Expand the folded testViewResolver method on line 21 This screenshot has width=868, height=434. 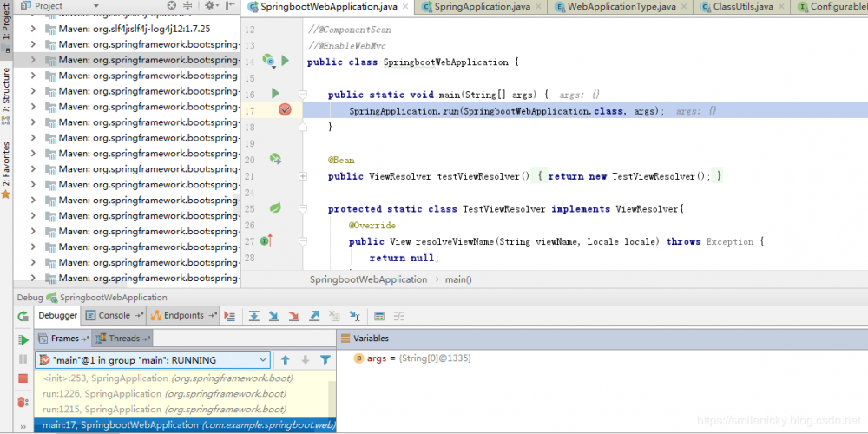pyautogui.click(x=303, y=176)
